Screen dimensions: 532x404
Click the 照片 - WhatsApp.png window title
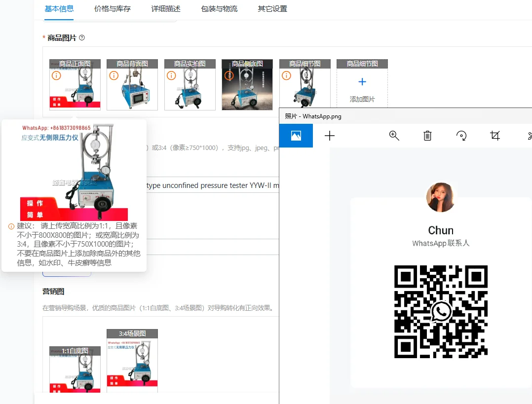pyautogui.click(x=313, y=116)
